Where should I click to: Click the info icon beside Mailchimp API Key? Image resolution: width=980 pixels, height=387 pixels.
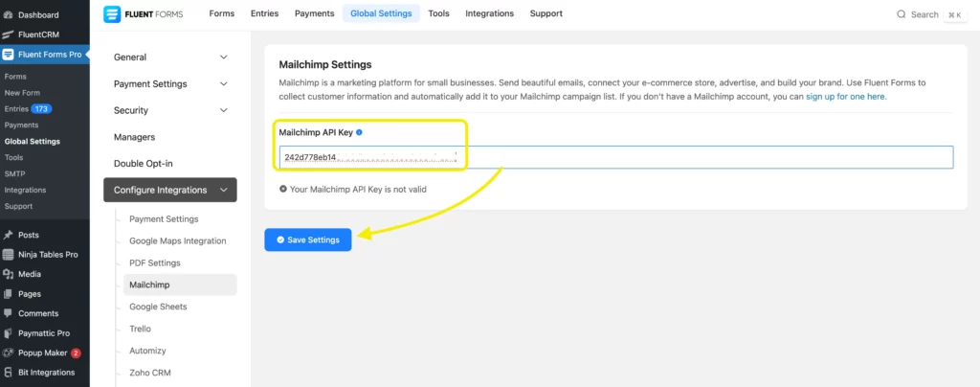click(360, 132)
